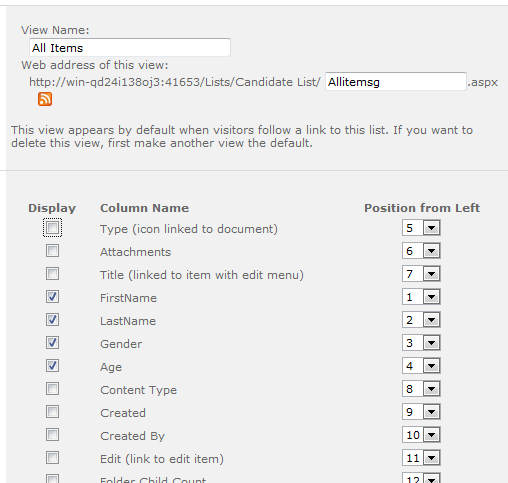
Task: Expand position dropdown for Edit column
Action: coord(421,458)
